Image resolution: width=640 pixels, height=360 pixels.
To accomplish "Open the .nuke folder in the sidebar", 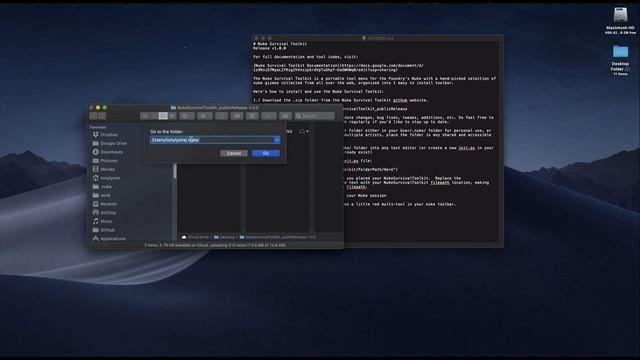I will (x=102, y=187).
